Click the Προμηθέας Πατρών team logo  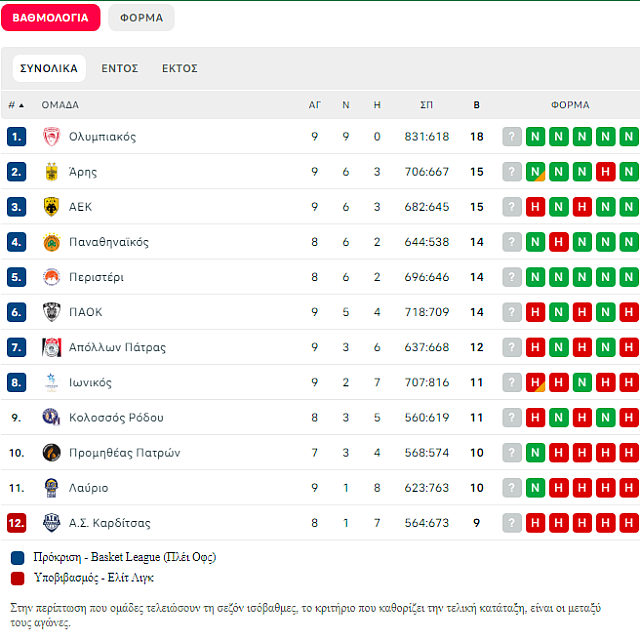pos(52,453)
